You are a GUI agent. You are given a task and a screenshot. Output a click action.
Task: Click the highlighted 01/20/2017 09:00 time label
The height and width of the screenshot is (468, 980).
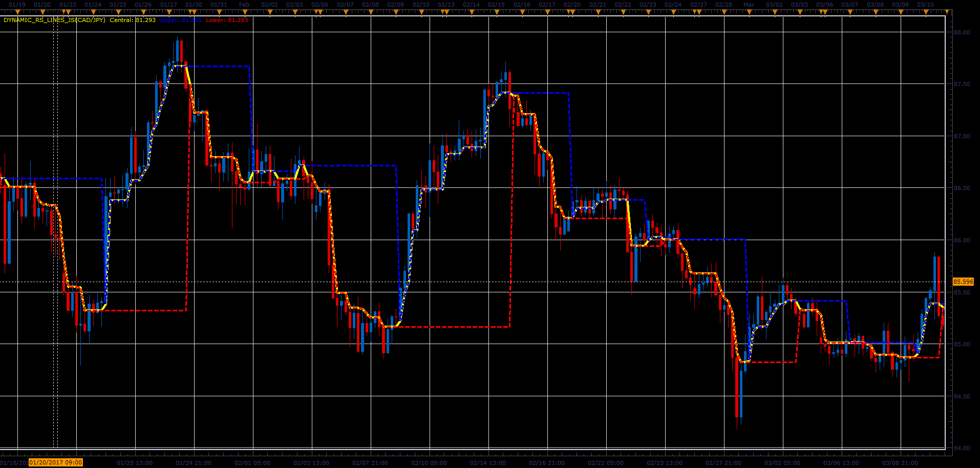click(x=56, y=462)
